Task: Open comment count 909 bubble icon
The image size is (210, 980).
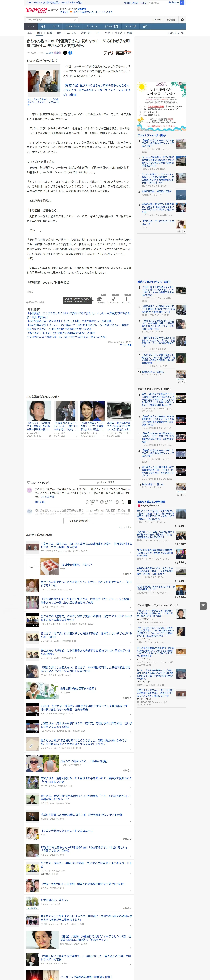Action: [x=50, y=53]
